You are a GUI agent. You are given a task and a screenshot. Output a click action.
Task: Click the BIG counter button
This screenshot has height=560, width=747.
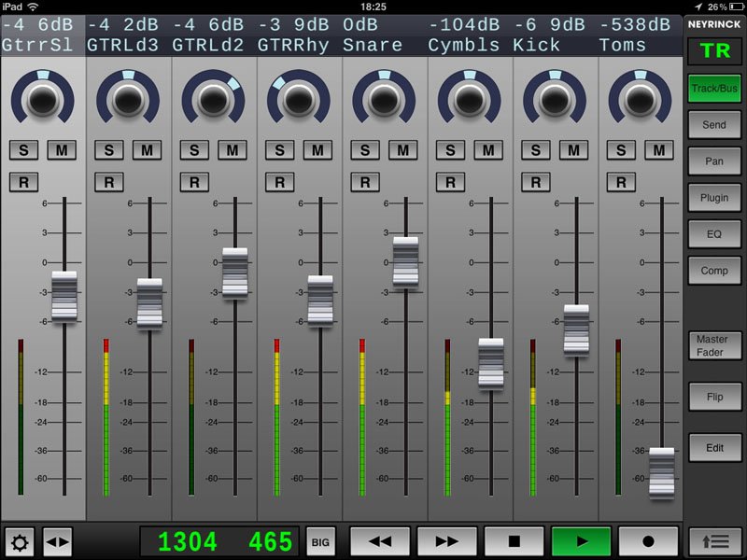click(320, 542)
